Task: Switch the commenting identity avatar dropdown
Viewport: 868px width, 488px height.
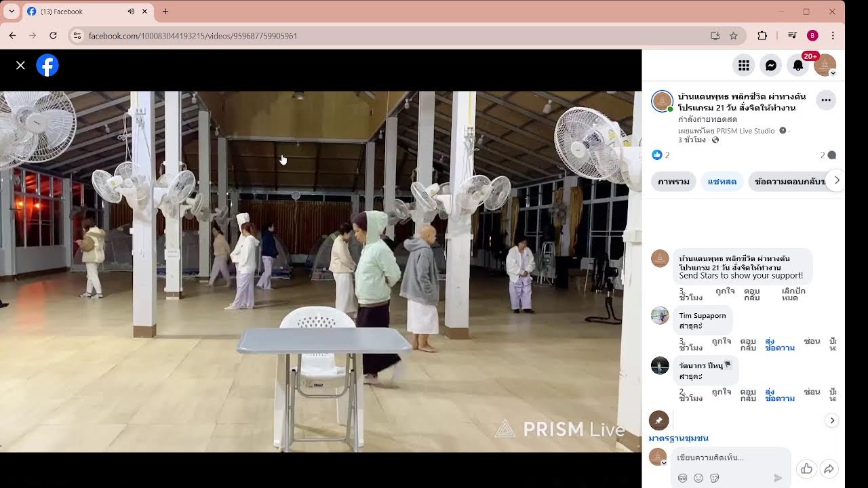Action: point(659,457)
